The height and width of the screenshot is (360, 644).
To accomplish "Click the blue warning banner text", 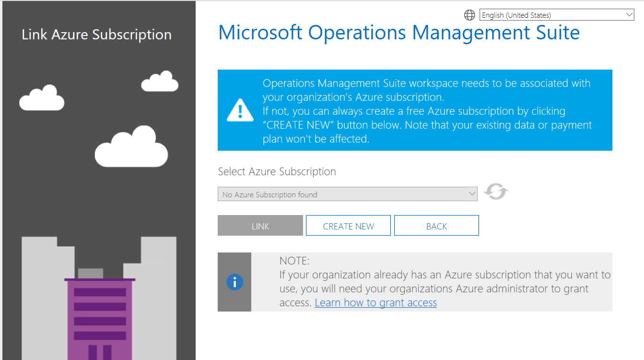I will (427, 111).
